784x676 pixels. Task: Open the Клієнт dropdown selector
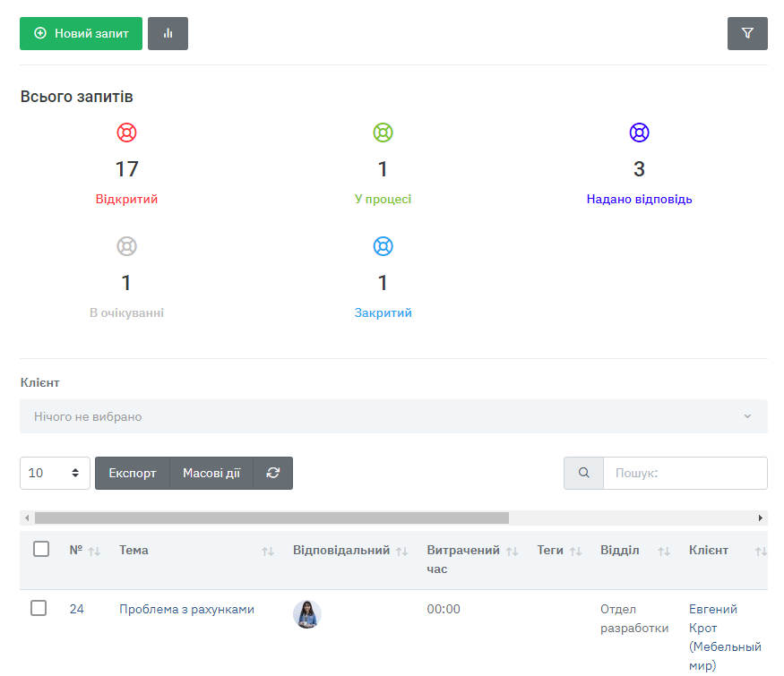(x=393, y=416)
